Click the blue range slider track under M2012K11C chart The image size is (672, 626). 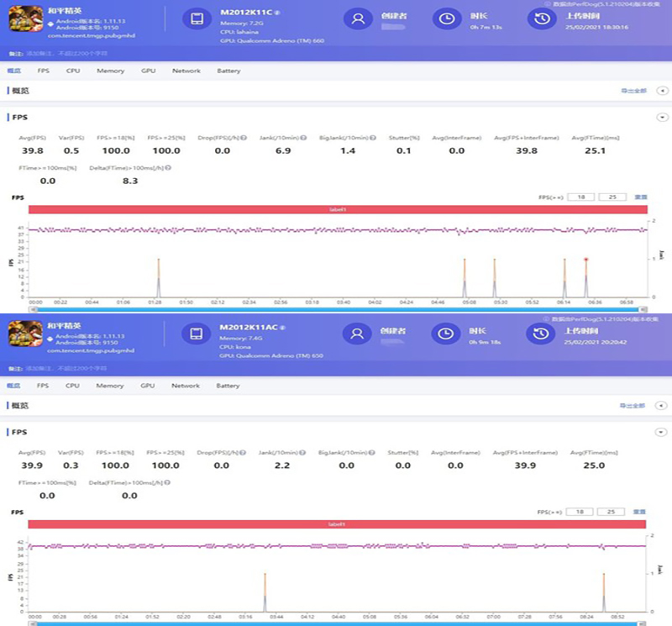[338, 309]
